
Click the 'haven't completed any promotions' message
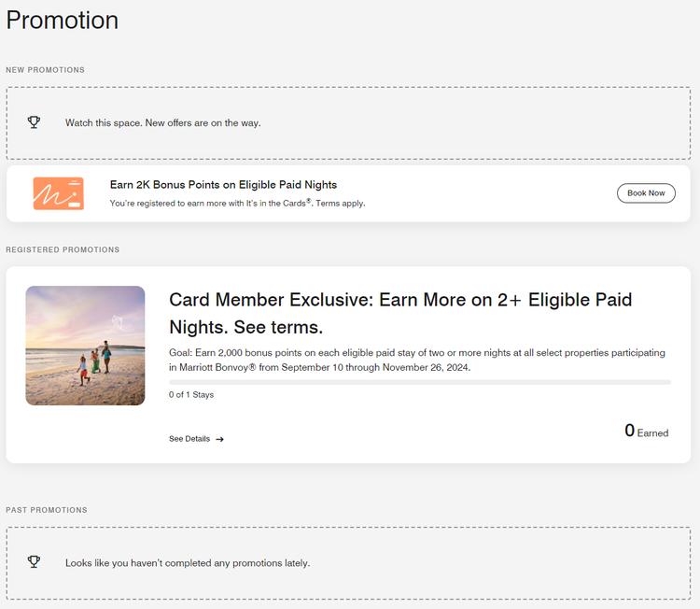click(x=188, y=563)
